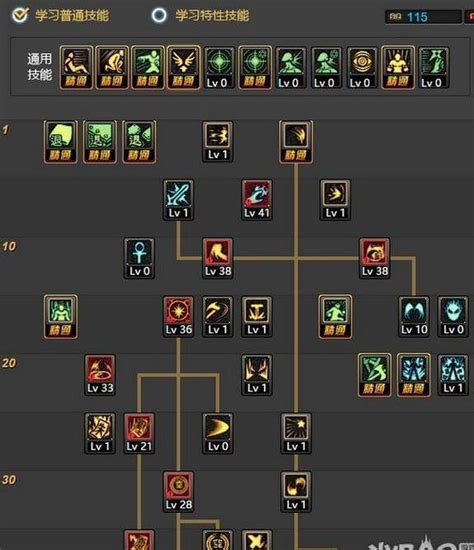This screenshot has height=550, width=474.
Task: Click the blue flaming face Lv 0 skill
Action: pyautogui.click(x=453, y=316)
